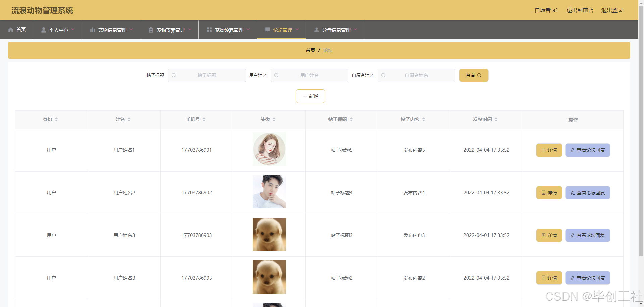The width and height of the screenshot is (644, 307).
Task: Click 退出到前台 link in header
Action: tap(580, 10)
